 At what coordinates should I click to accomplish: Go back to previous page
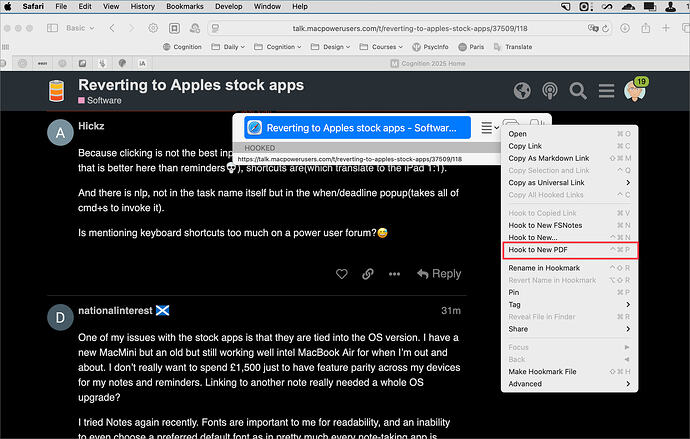click(112, 28)
